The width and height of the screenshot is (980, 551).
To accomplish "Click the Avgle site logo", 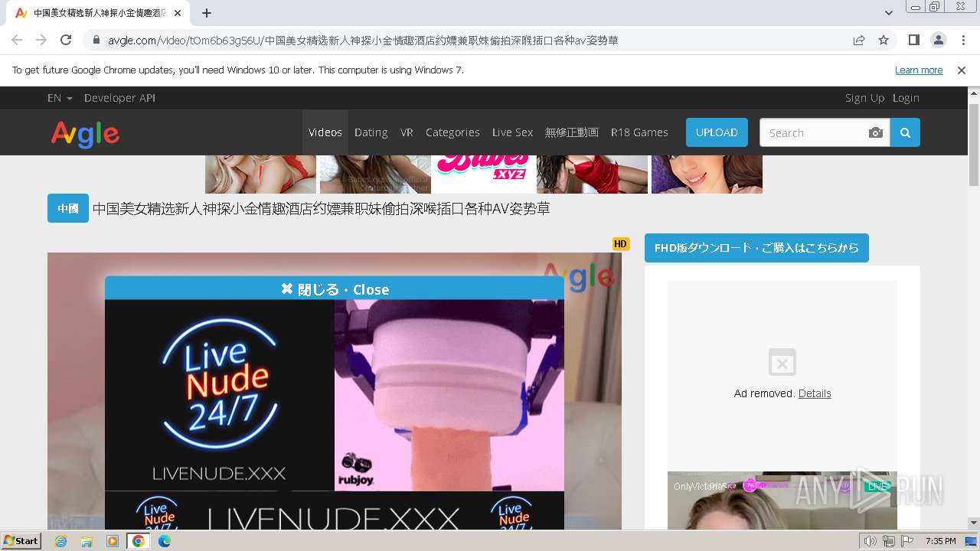I will pos(86,134).
